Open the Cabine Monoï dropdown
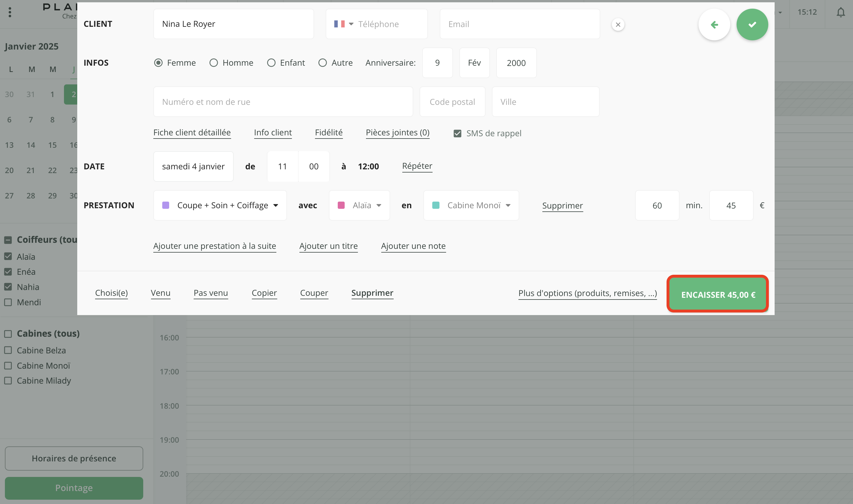Viewport: 853px width, 504px height. [508, 205]
